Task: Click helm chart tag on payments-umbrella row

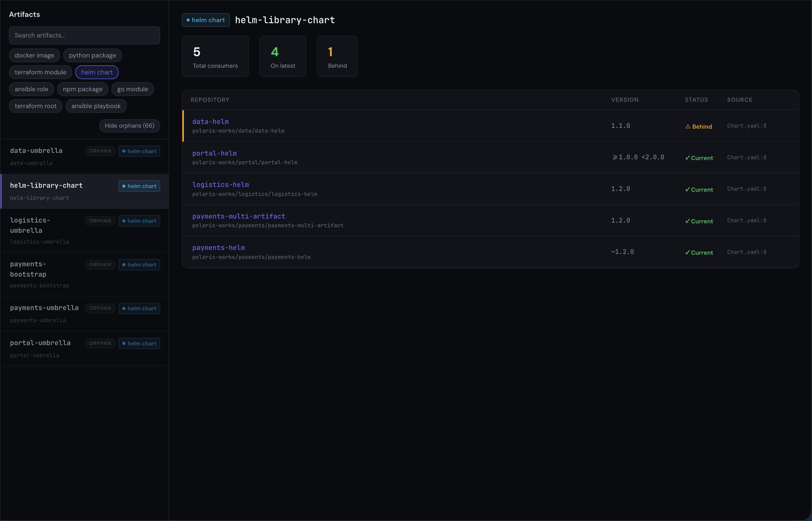Action: (139, 308)
